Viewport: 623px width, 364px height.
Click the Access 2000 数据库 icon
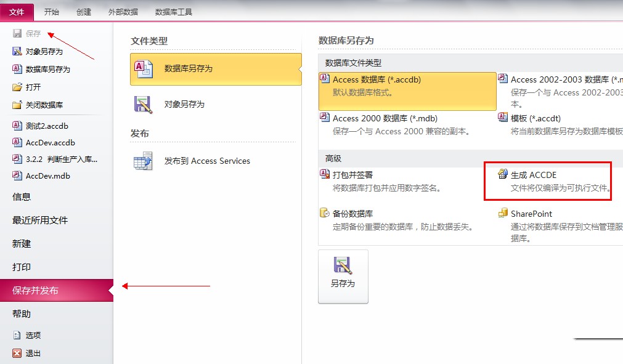325,118
